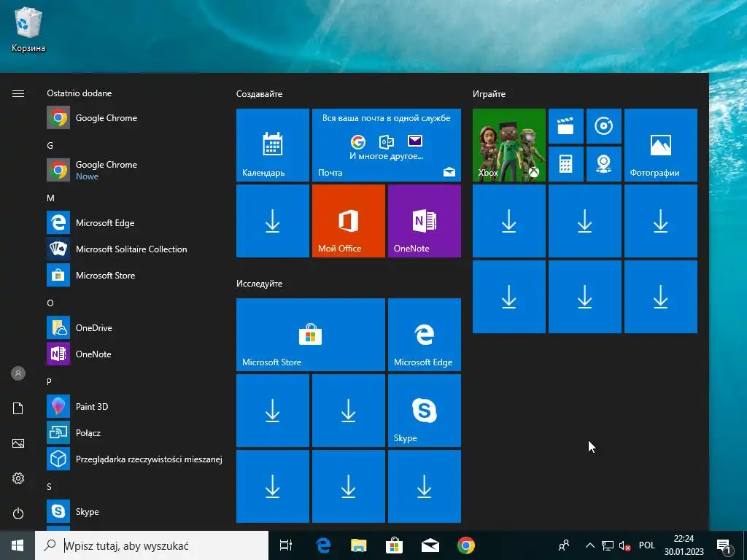Click the user account icon in Start sidebar
This screenshot has height=560, width=747.
[x=18, y=373]
